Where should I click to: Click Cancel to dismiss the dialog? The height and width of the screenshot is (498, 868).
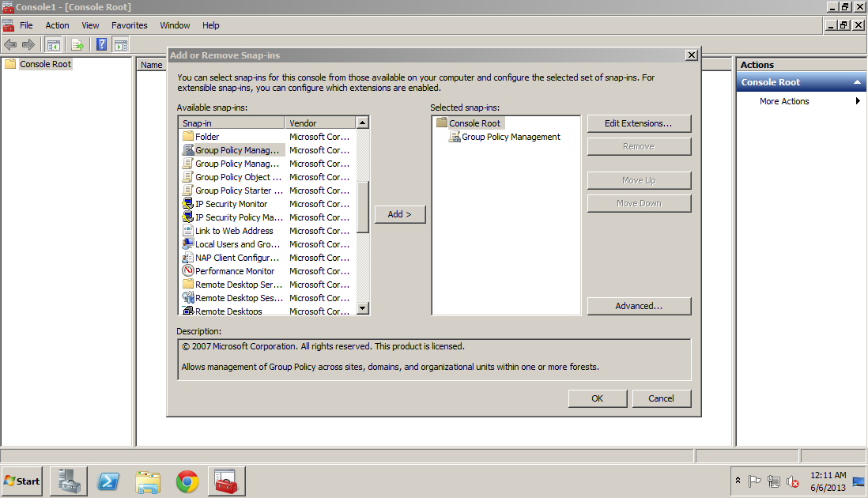coord(661,398)
